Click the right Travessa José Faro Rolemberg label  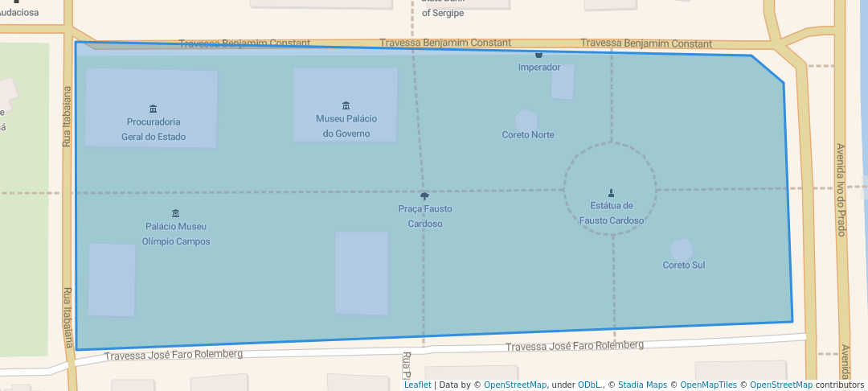(575, 346)
